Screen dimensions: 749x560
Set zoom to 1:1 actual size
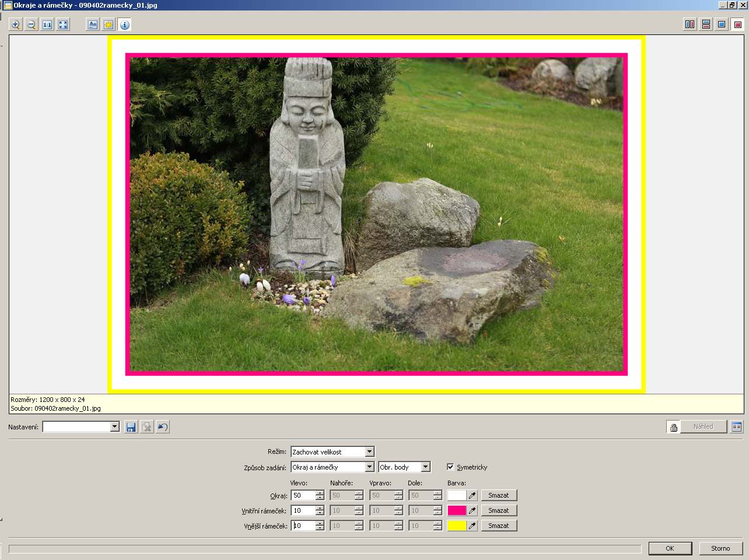pyautogui.click(x=47, y=24)
